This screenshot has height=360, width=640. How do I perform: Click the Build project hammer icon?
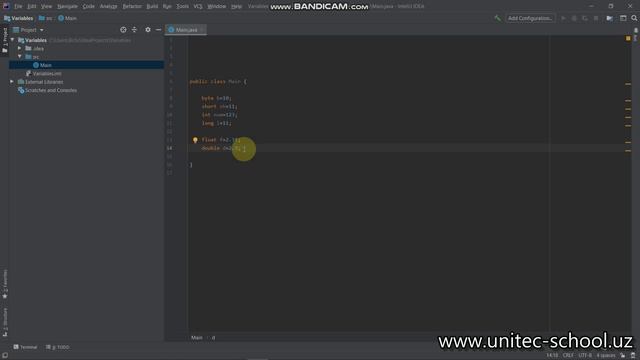[498, 18]
